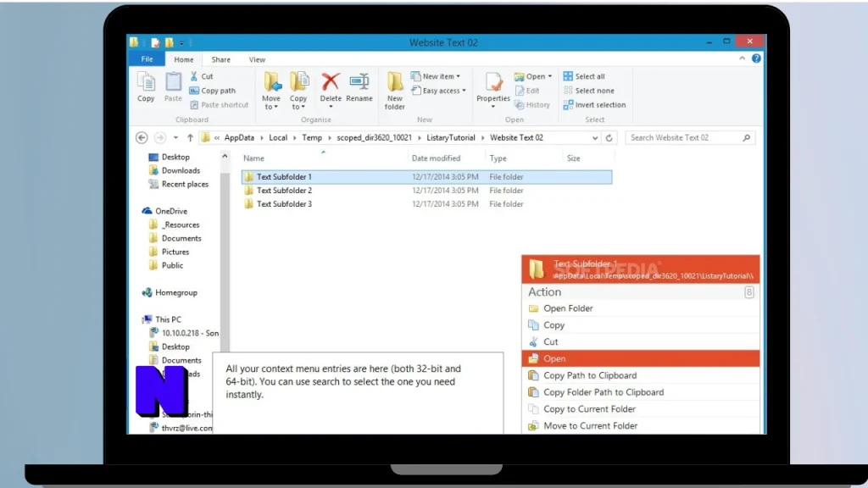Click Invert selection in the ribbon
This screenshot has width=868, height=488.
[x=594, y=104]
